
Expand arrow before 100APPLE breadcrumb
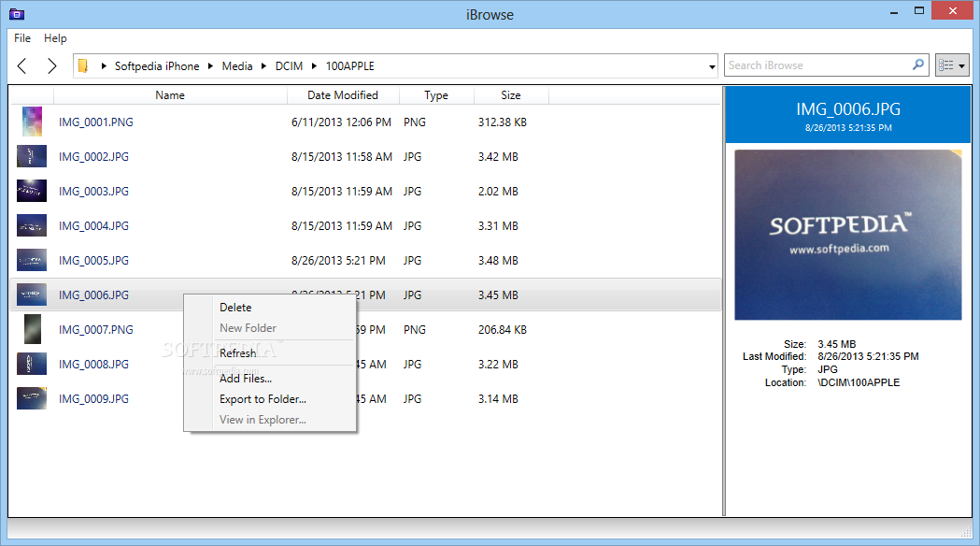tap(315, 65)
